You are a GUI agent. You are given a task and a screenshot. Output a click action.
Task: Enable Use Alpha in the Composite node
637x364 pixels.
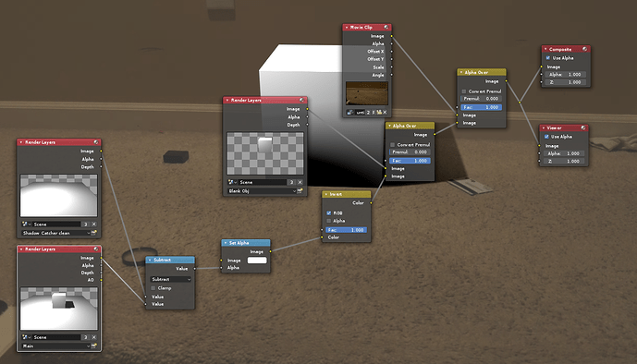[548, 58]
